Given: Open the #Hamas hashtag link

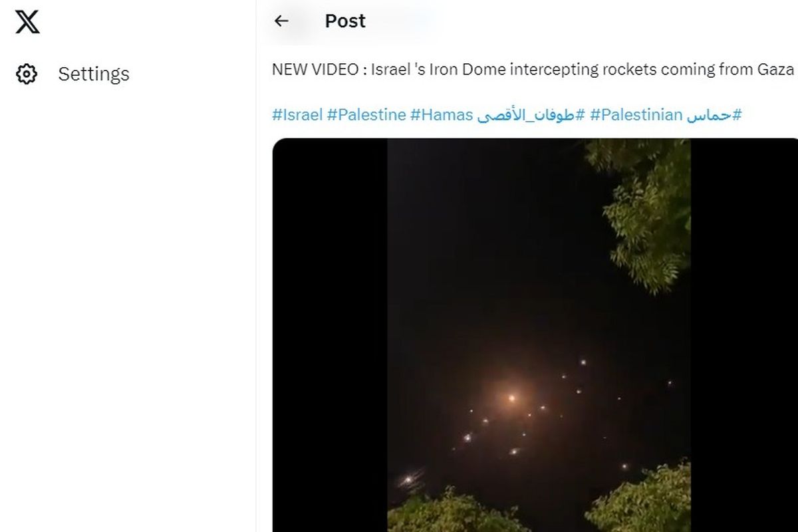Looking at the screenshot, I should pyautogui.click(x=442, y=115).
